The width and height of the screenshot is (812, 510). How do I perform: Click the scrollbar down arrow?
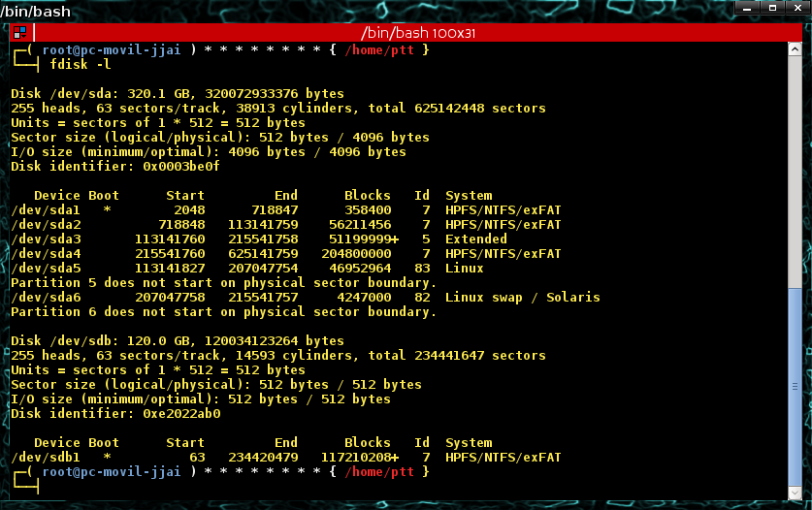click(x=795, y=494)
